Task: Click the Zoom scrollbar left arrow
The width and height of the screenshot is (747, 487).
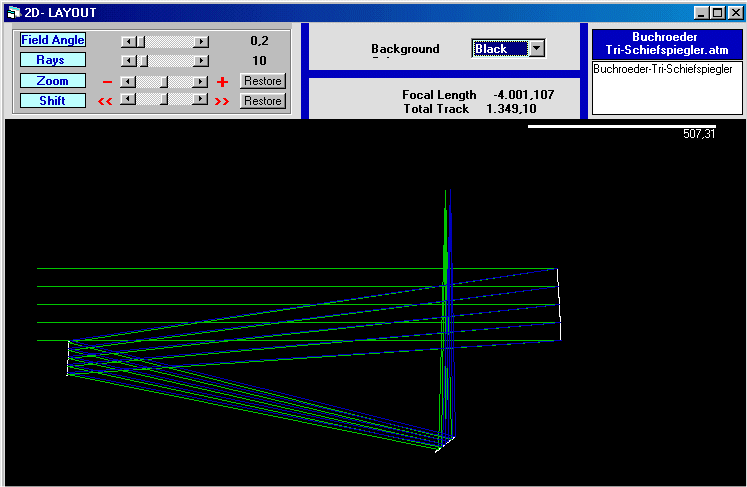Action: (127, 82)
